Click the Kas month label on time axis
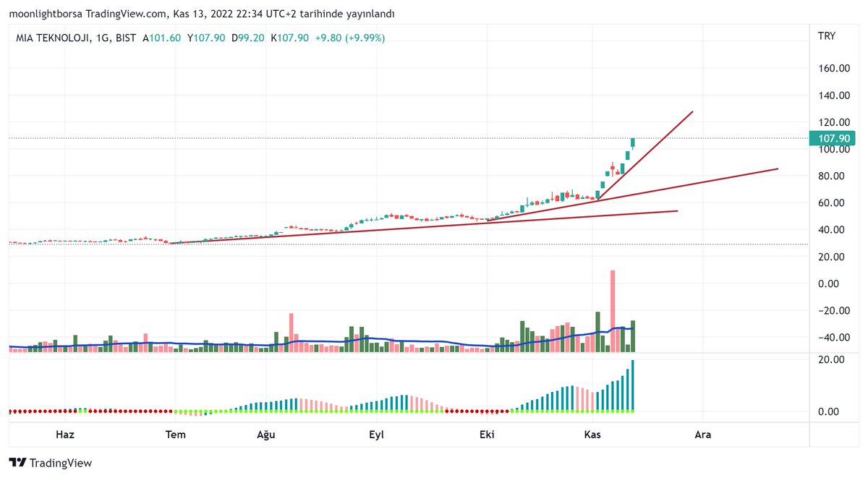868x478 pixels. click(x=592, y=435)
